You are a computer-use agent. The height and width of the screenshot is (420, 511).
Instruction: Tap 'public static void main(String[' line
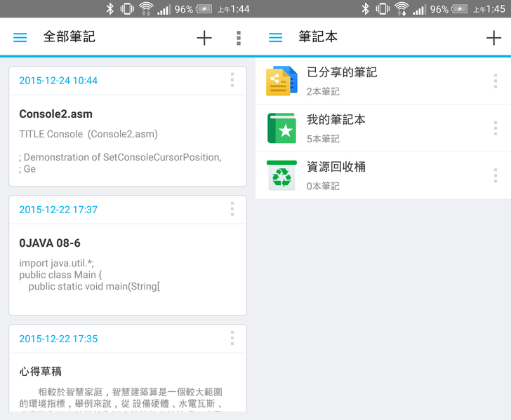point(94,287)
